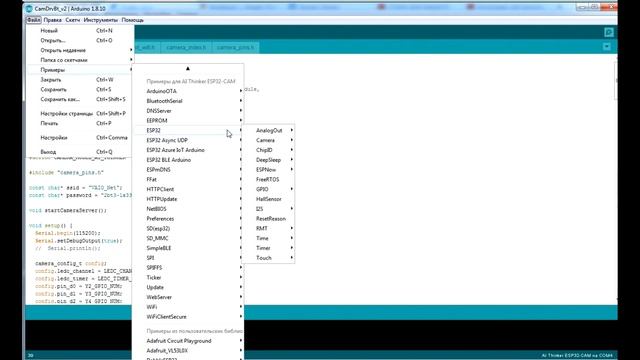This screenshot has width=640, height=360.
Task: Open HTTPClient examples
Action: click(x=188, y=189)
